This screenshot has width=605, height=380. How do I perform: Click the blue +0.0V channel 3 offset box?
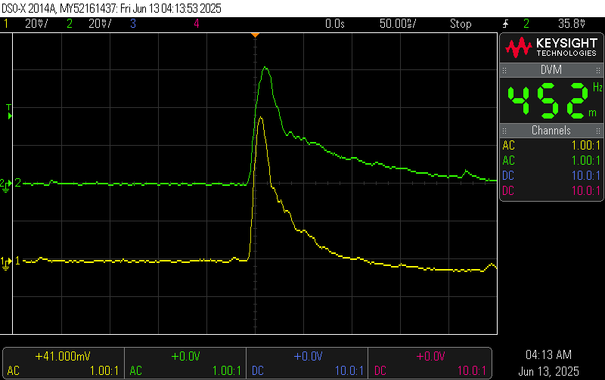point(307,363)
